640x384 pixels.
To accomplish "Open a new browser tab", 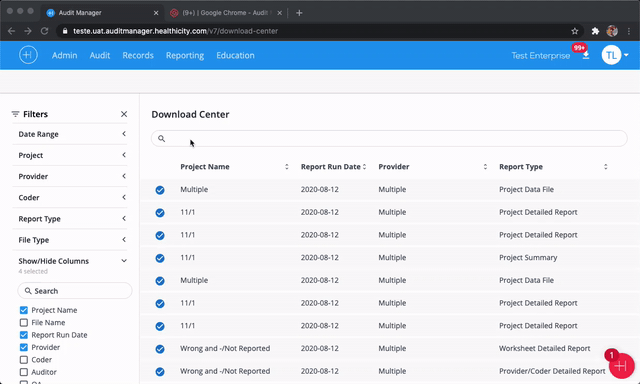I will tap(299, 13).
